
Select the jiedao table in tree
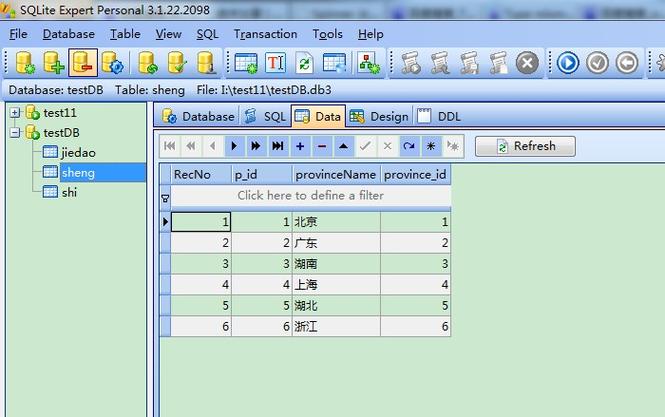pos(78,153)
